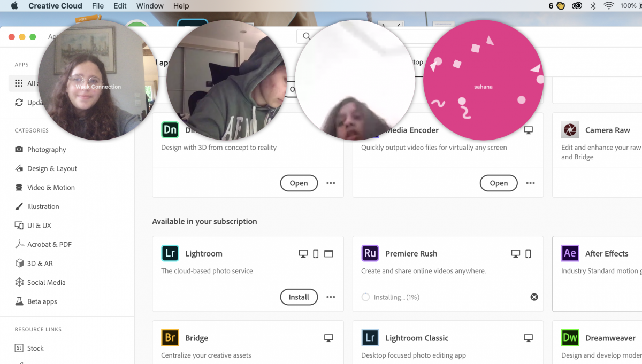The width and height of the screenshot is (642, 364).
Task: Click the Dreamweaver app icon
Action: pos(570,338)
